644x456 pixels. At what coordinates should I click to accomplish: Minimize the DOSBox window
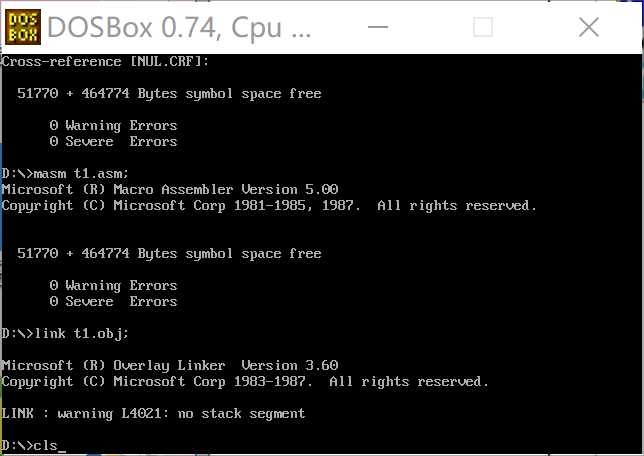click(x=377, y=27)
